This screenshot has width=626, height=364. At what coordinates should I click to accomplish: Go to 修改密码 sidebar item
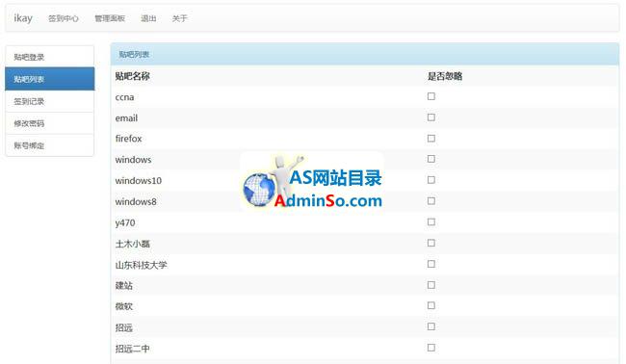click(50, 123)
